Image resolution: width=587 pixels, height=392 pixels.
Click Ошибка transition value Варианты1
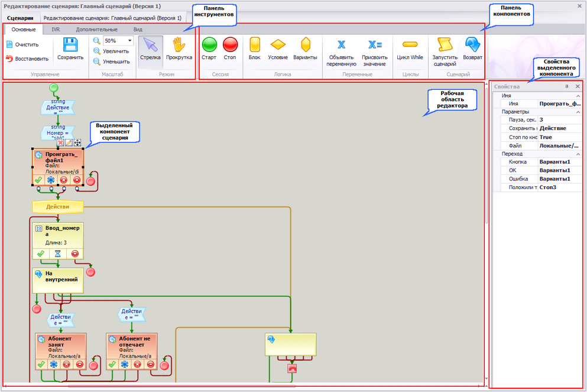point(560,179)
